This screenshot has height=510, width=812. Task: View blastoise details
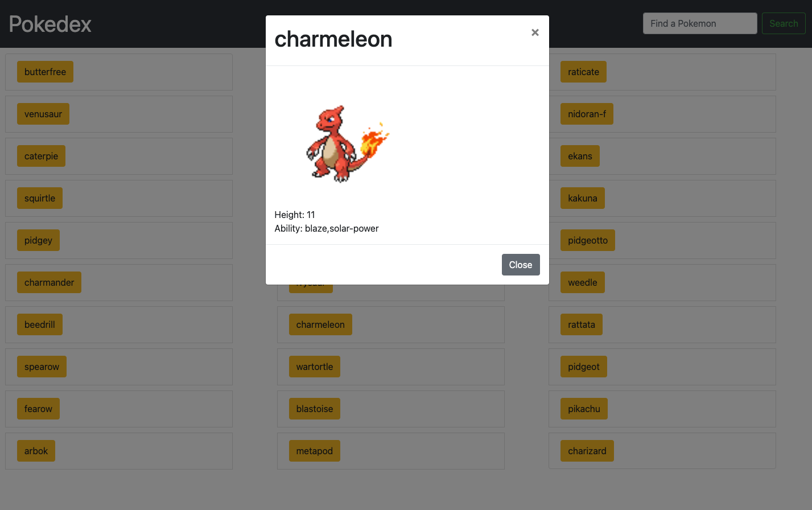(x=314, y=408)
